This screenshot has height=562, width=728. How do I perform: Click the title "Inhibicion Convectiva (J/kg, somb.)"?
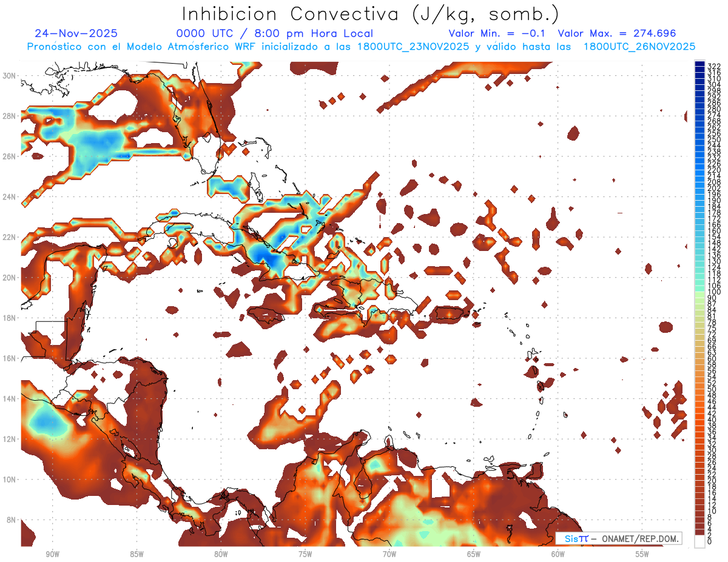pos(371,15)
